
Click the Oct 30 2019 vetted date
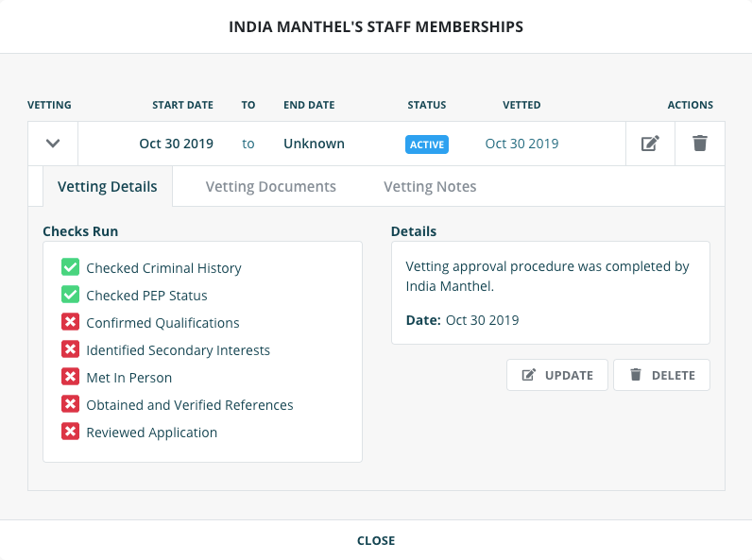pyautogui.click(x=521, y=144)
